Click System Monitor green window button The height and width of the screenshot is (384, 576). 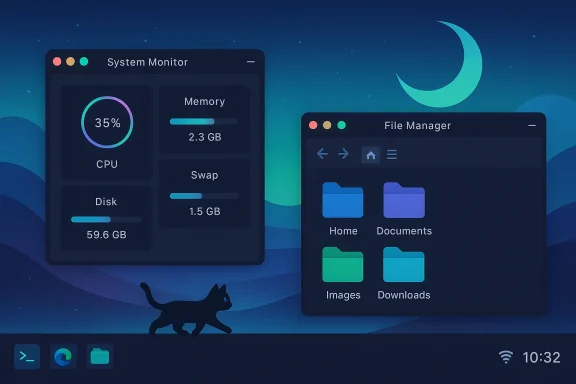click(x=84, y=61)
